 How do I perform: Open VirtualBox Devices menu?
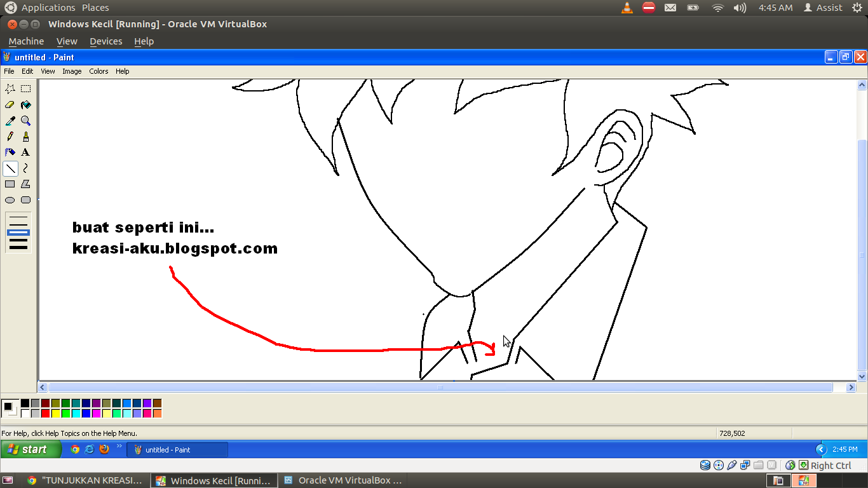point(105,41)
